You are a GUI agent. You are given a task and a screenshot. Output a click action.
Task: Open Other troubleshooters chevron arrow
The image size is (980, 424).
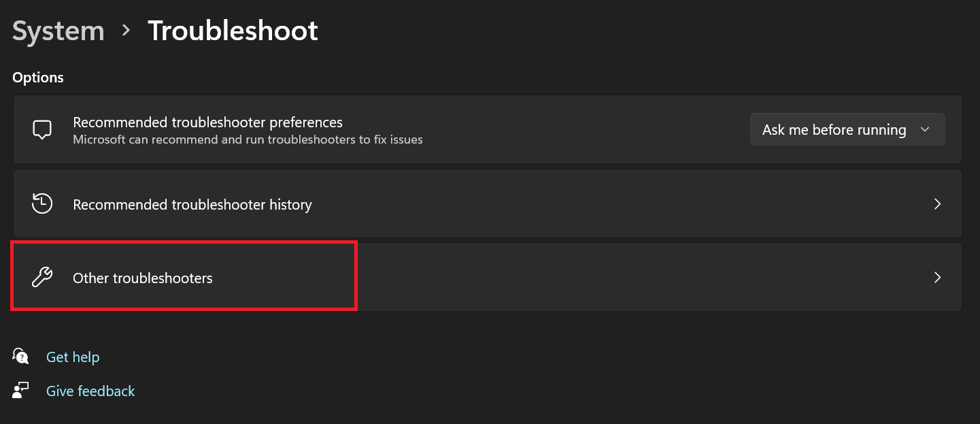point(937,277)
